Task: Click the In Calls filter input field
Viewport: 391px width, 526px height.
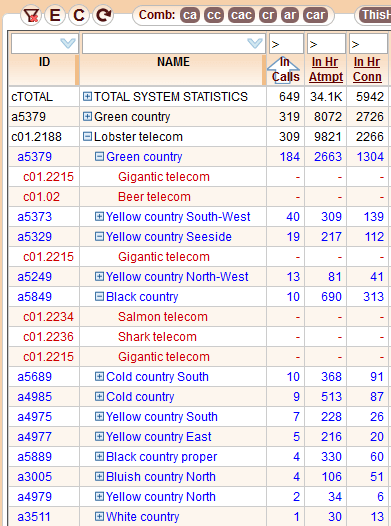Action: click(x=286, y=43)
